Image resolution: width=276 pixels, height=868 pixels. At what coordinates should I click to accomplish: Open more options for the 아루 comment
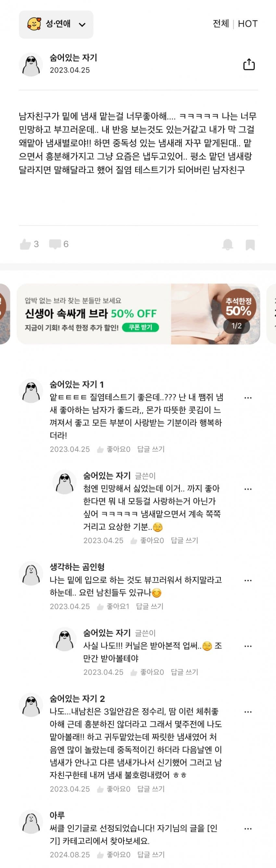(x=248, y=829)
